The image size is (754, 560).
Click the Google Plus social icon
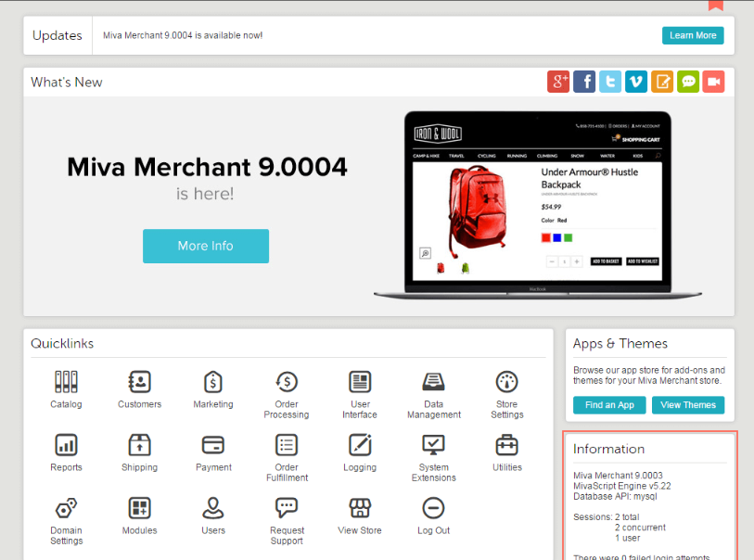[x=558, y=82]
